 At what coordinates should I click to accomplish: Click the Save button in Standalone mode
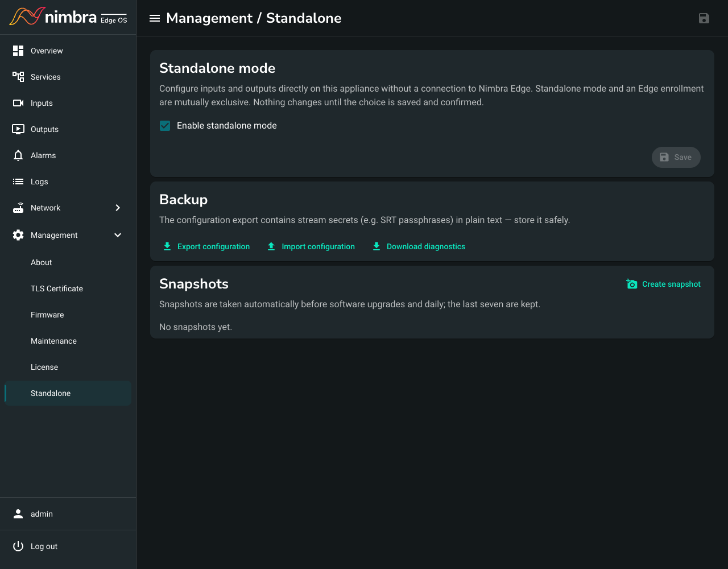[x=676, y=157]
